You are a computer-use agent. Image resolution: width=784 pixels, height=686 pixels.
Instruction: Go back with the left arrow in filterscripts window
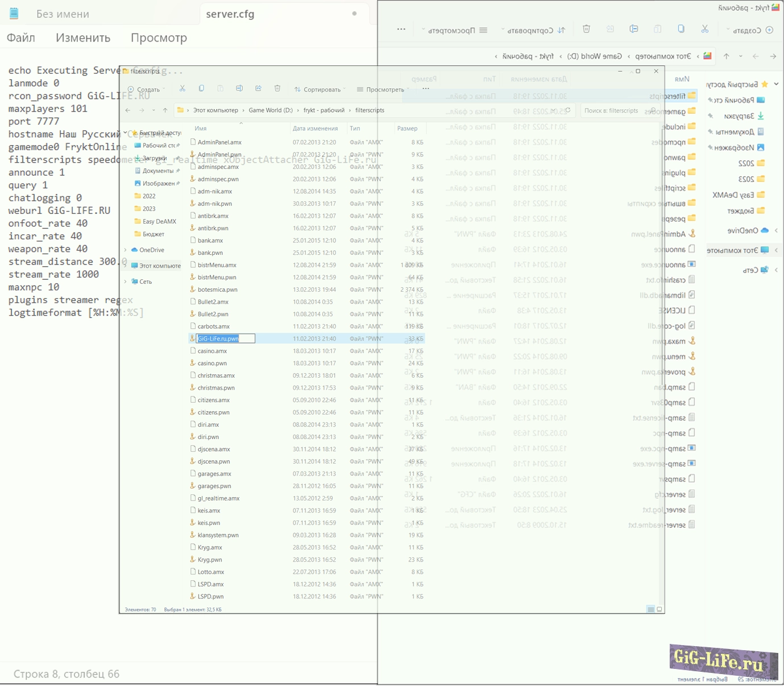pyautogui.click(x=128, y=110)
